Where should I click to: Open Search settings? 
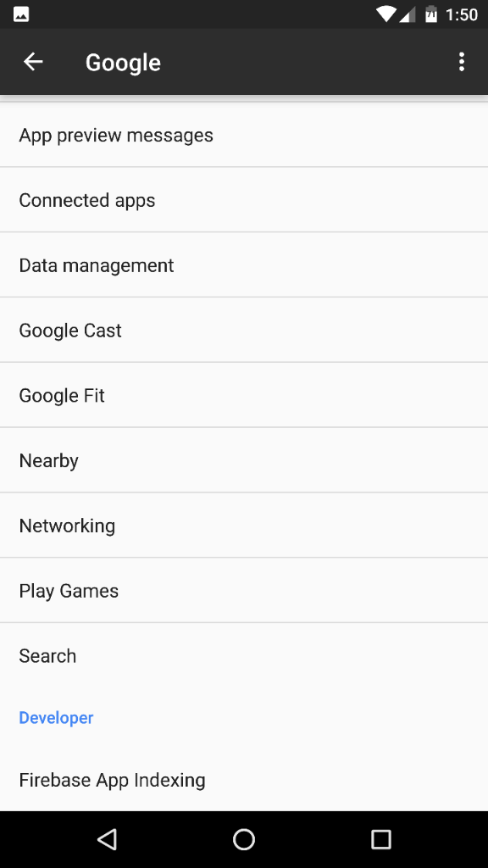(244, 655)
